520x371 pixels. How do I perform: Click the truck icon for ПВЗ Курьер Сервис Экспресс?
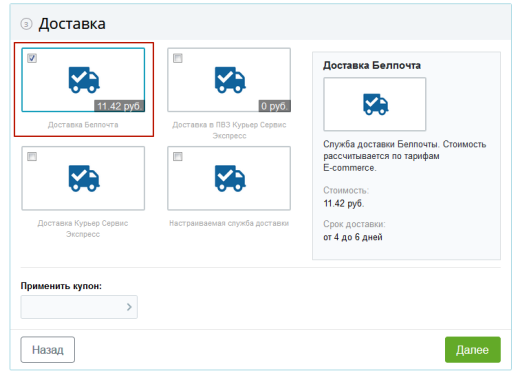pyautogui.click(x=230, y=80)
